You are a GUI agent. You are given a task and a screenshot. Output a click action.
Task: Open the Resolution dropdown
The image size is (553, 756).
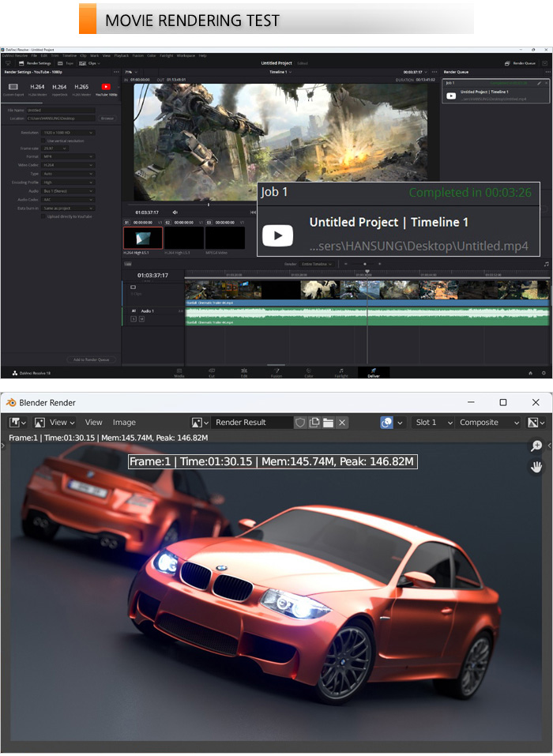(x=68, y=133)
